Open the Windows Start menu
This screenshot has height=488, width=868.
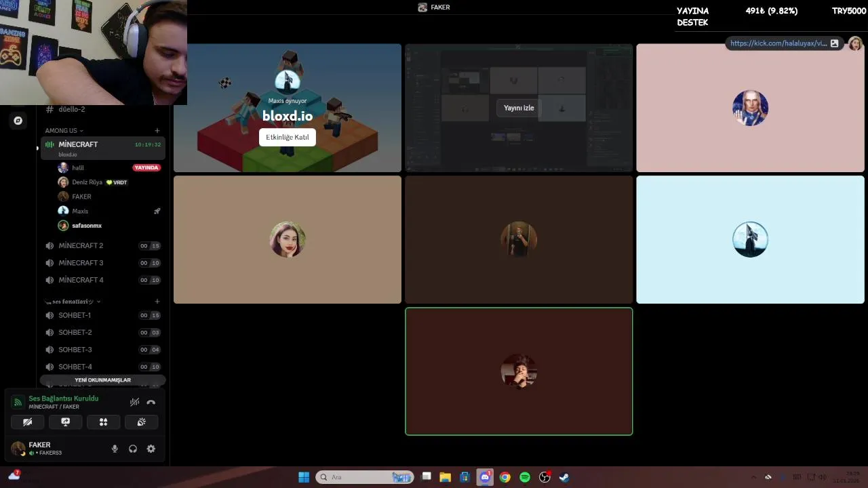304,477
